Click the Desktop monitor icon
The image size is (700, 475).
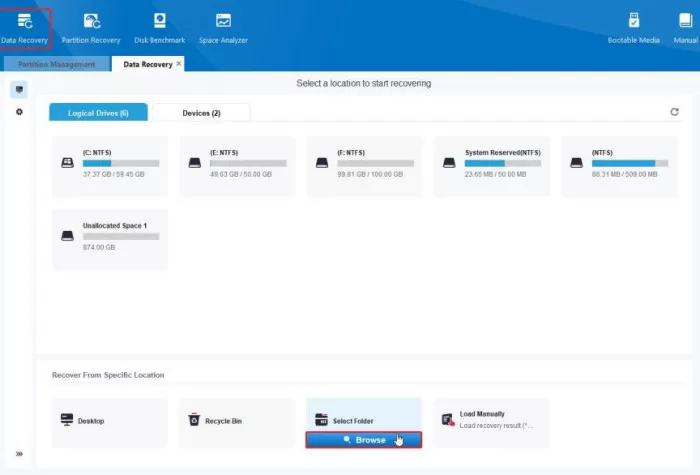[67, 420]
